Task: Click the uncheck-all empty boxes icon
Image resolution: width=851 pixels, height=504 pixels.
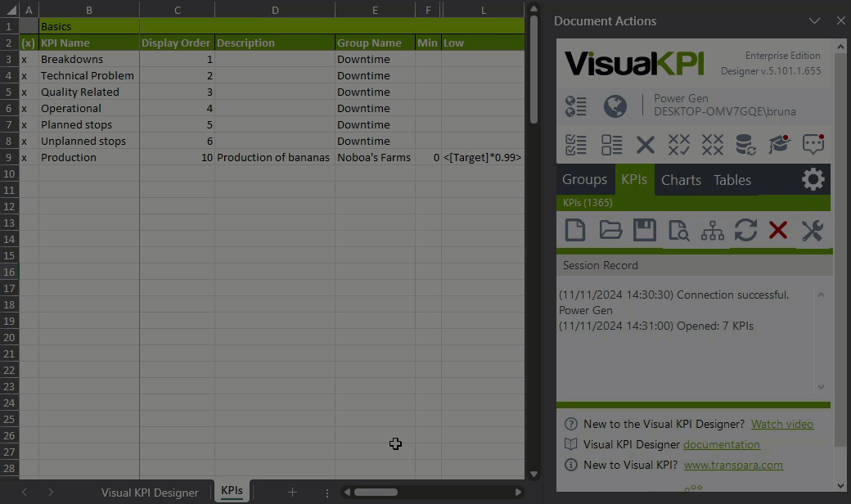Action: [611, 145]
